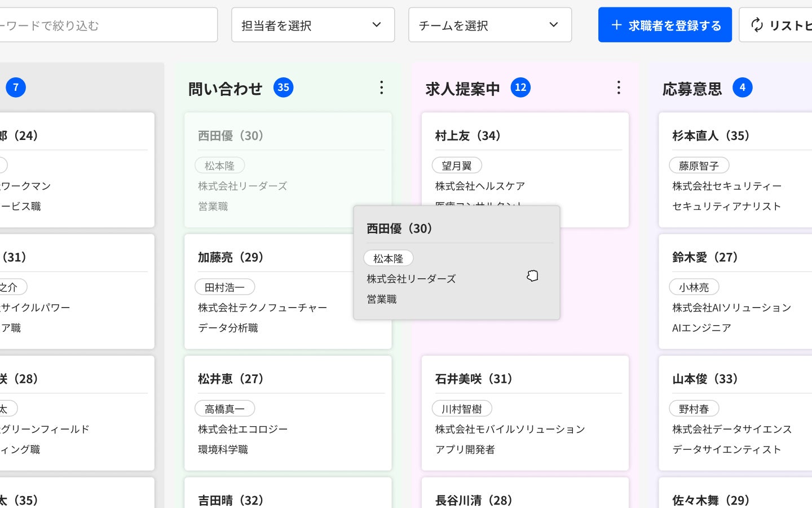The image size is (812, 508).
Task: Select the 杉本直人（35）candidate card
Action: pyautogui.click(x=735, y=170)
